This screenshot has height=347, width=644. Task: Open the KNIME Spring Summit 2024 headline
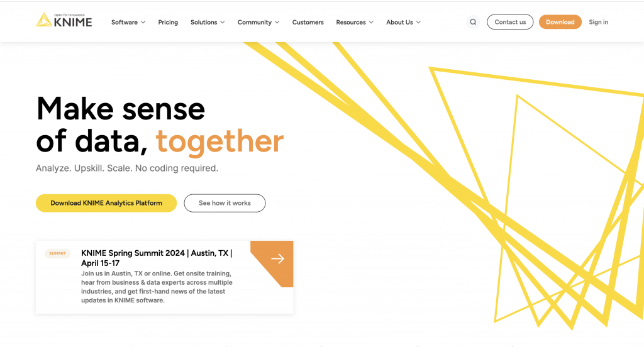tap(157, 258)
